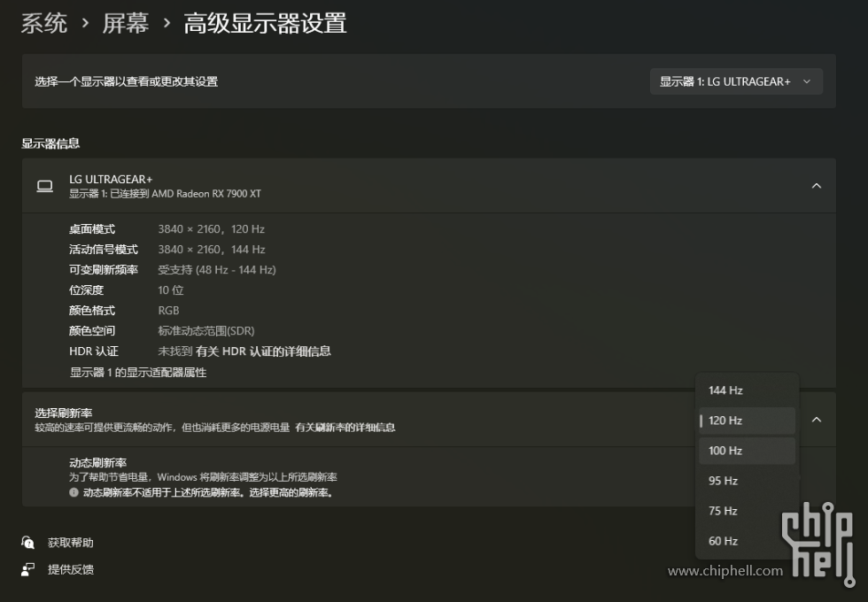868x602 pixels.
Task: Select 120 Hz refresh rate
Action: (x=747, y=421)
